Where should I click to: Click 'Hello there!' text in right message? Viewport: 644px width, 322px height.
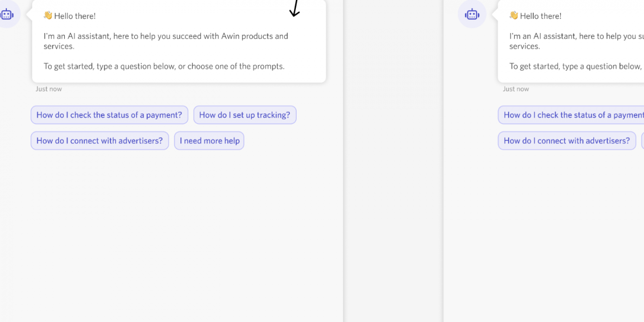pos(540,16)
